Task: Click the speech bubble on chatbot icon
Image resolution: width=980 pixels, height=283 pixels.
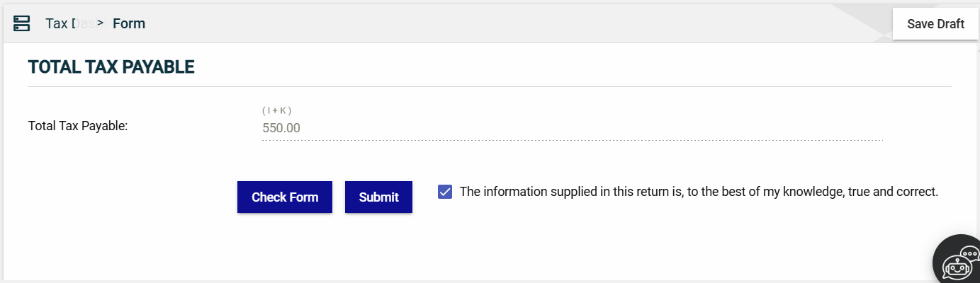Action: (969, 255)
